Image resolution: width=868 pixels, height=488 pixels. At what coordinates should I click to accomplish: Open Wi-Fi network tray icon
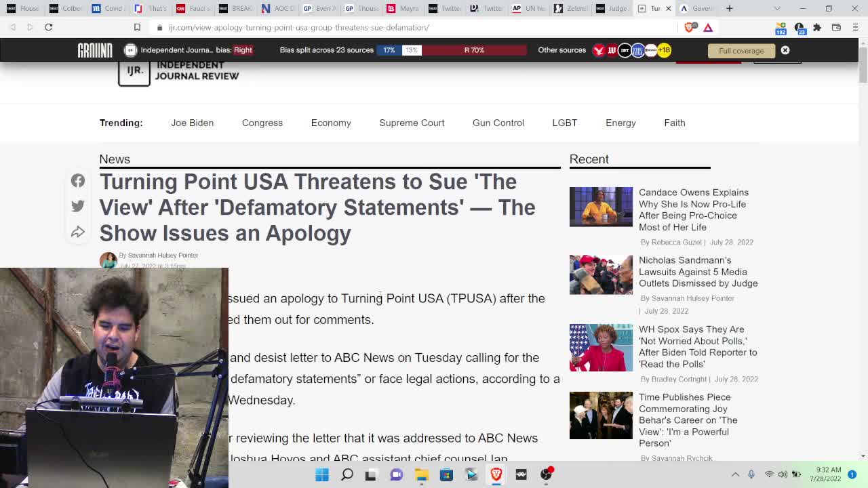coord(769,474)
